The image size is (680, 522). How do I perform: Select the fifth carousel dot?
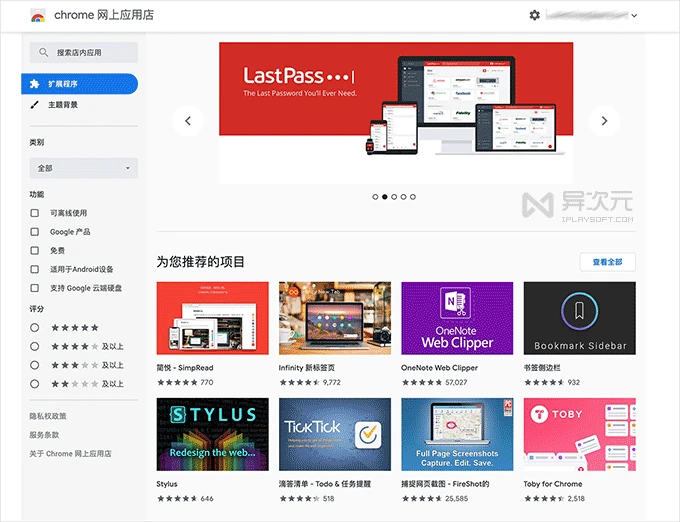click(x=413, y=197)
